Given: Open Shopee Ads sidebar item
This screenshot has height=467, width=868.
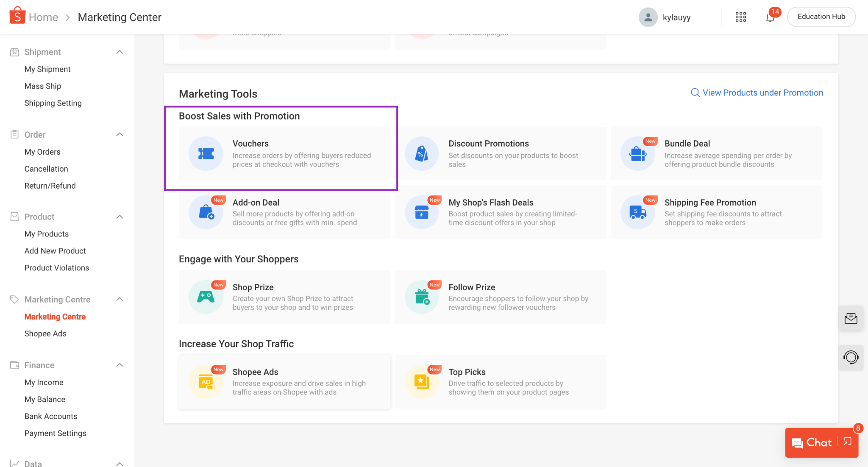Looking at the screenshot, I should (x=45, y=334).
